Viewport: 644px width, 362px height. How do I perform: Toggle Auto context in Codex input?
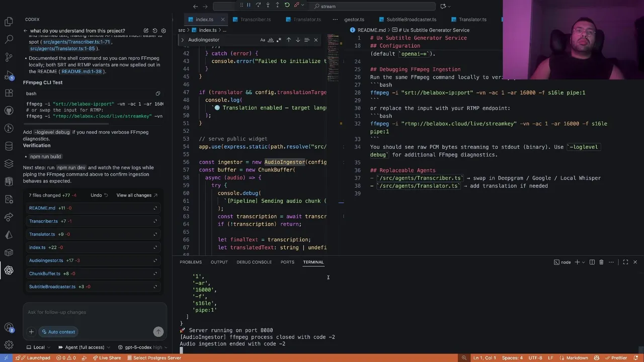pyautogui.click(x=58, y=332)
